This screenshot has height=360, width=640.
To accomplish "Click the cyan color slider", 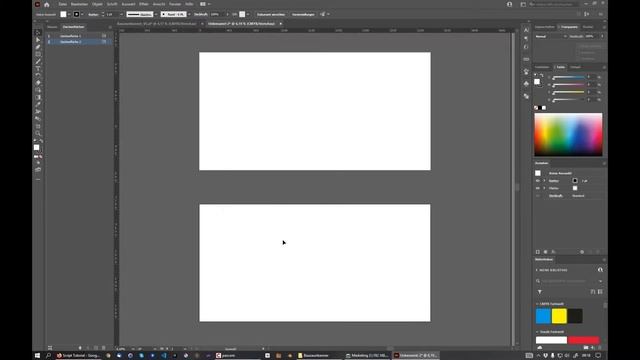I will (568, 77).
